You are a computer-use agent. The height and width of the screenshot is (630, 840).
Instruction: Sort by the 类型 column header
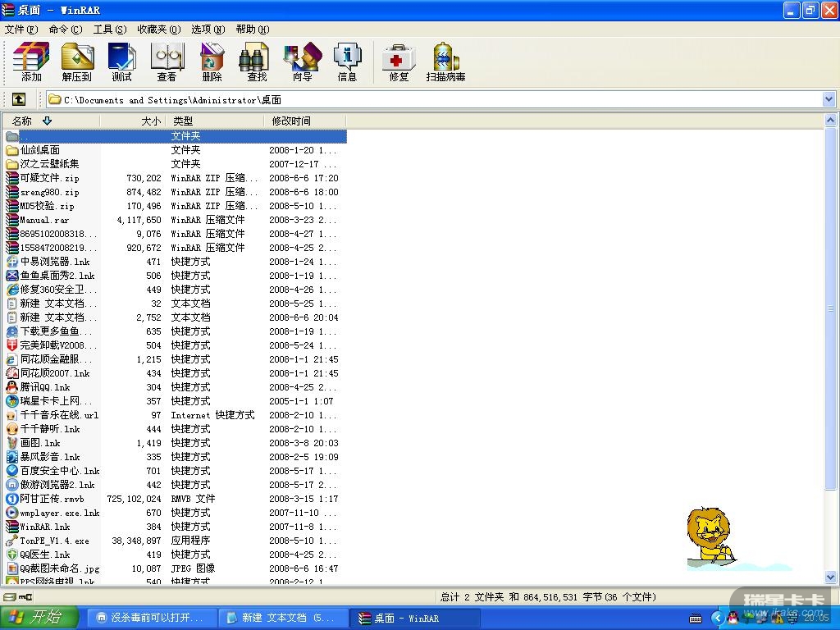coord(215,121)
